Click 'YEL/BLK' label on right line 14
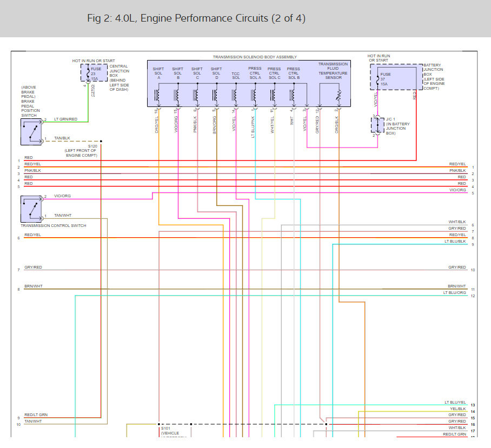 click(x=458, y=409)
